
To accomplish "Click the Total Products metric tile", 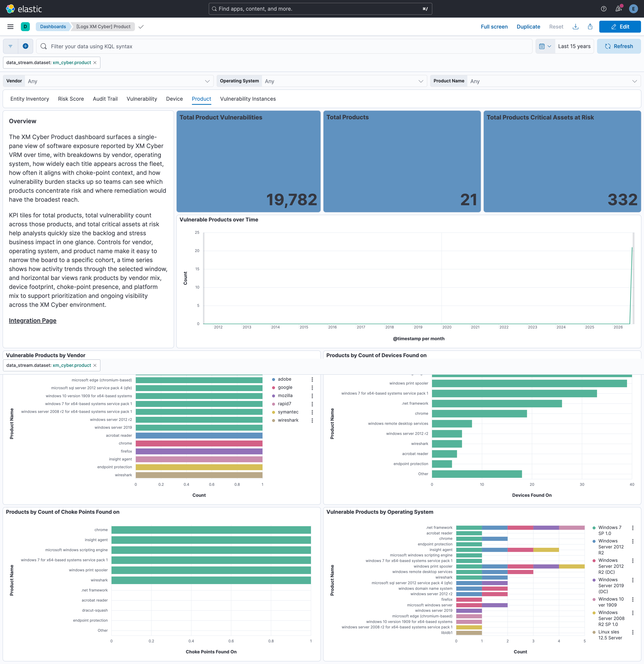I will (402, 161).
